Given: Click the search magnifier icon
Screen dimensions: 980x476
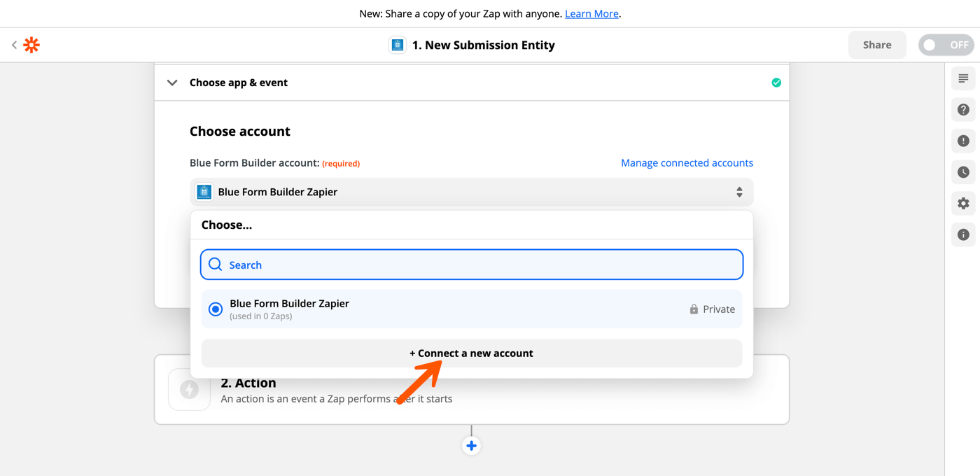Looking at the screenshot, I should coord(215,264).
